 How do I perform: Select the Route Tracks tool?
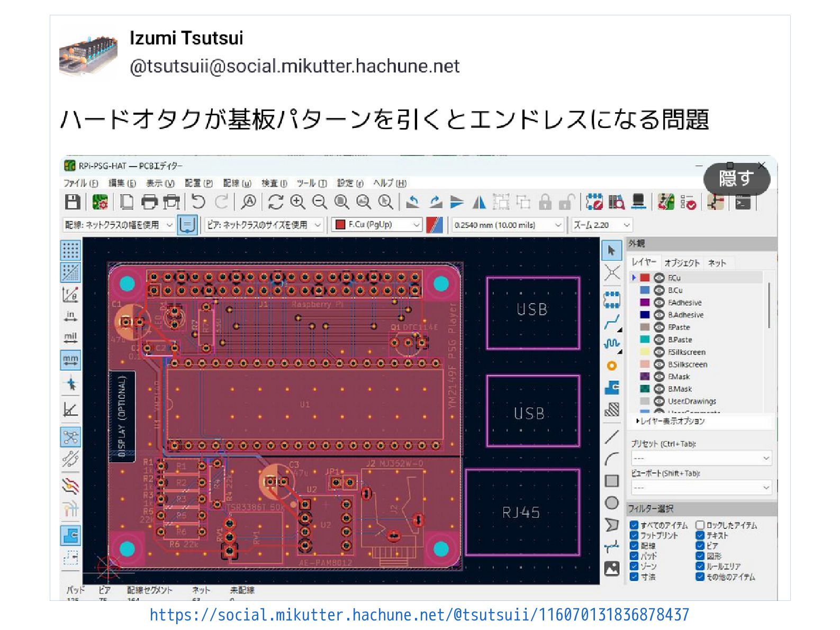pos(611,322)
